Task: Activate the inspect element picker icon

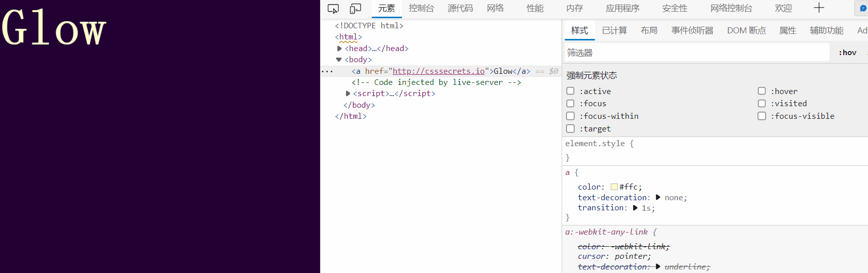Action: (x=333, y=9)
